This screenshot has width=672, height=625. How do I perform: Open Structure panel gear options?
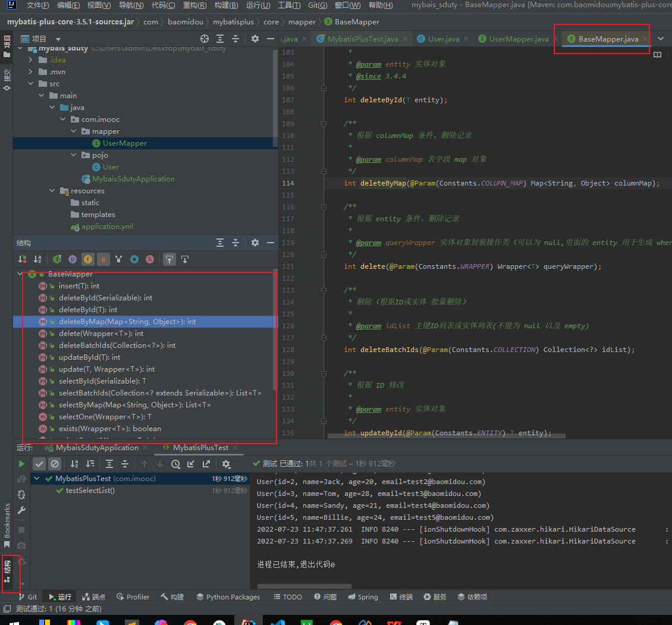coord(255,243)
